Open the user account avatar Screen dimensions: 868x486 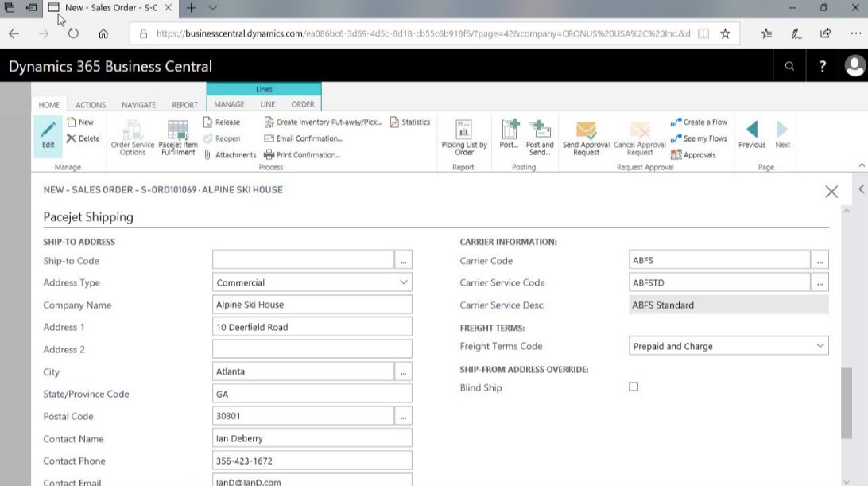pyautogui.click(x=854, y=66)
